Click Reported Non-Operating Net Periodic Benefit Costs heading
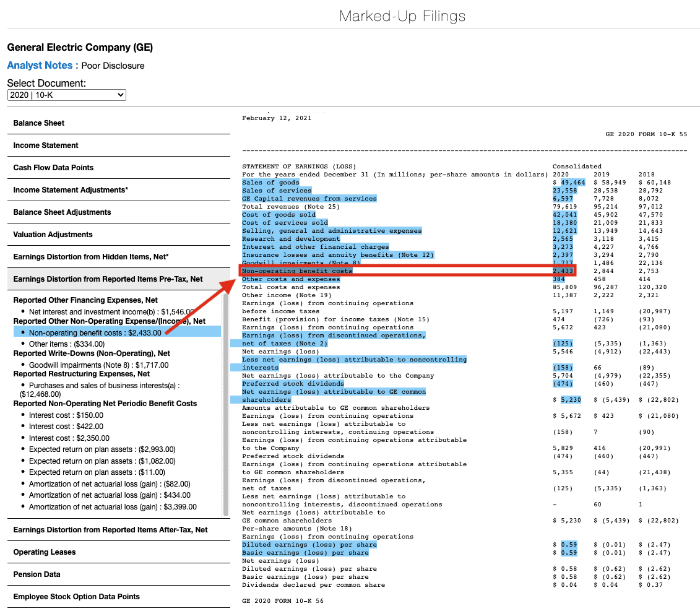This screenshot has width=700, height=611. coord(105,404)
